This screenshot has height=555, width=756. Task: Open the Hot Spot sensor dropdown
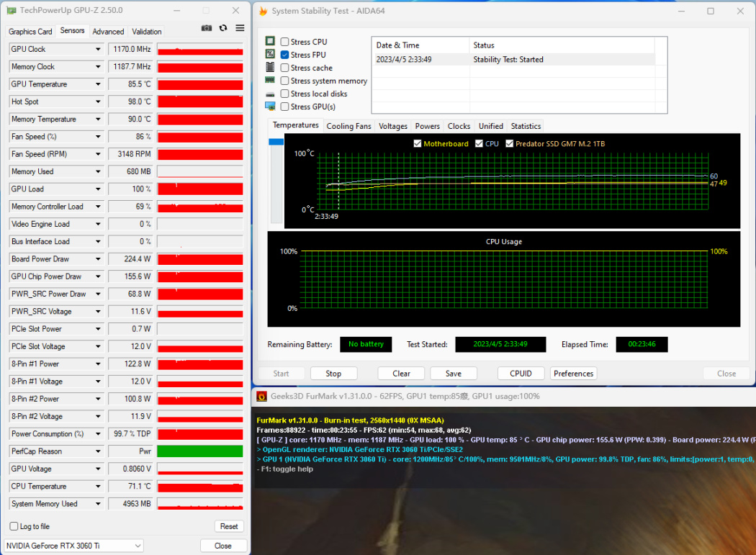coord(98,101)
